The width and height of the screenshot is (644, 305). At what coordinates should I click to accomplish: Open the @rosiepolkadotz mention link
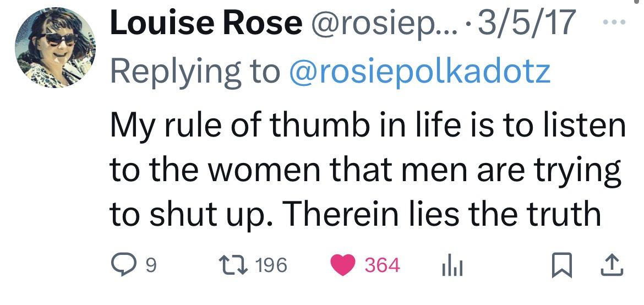pos(420,72)
